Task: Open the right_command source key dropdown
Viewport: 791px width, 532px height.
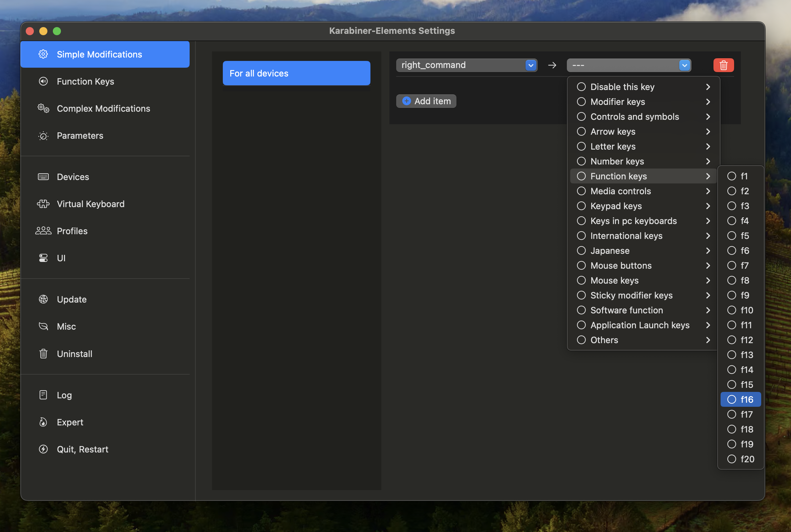Action: [x=466, y=65]
